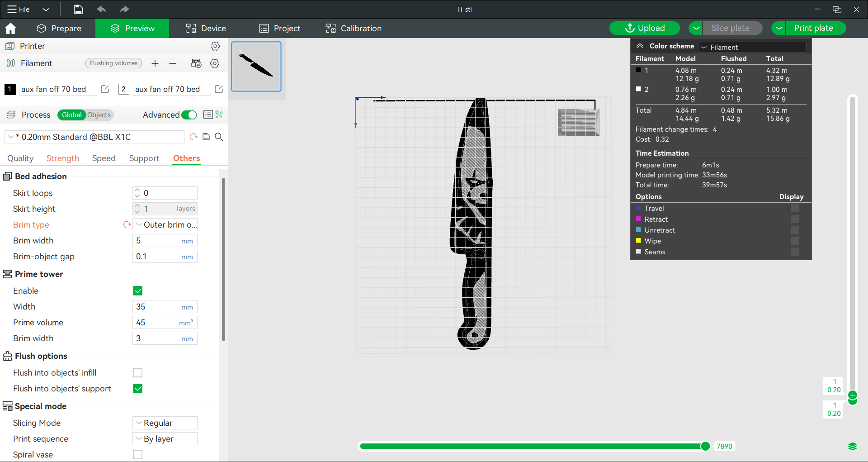Open Slice plate options arrow
Viewport: 868px width, 462px height.
pos(696,28)
